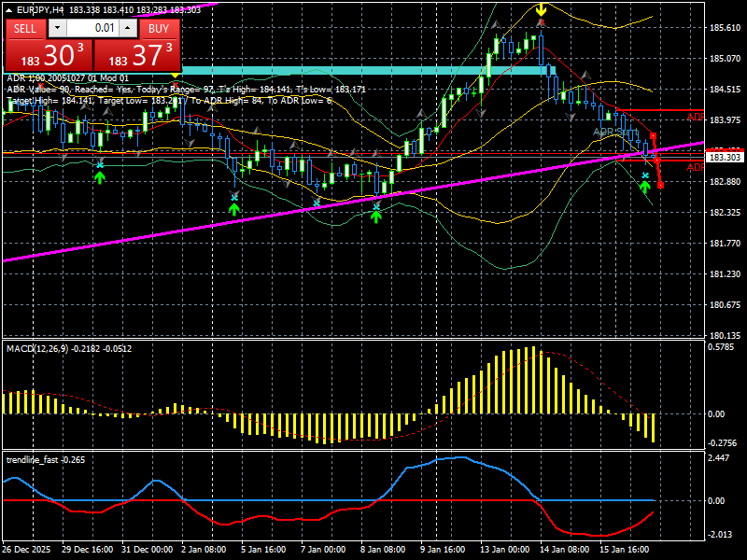
Task: Click the BUY button
Action: tap(159, 29)
